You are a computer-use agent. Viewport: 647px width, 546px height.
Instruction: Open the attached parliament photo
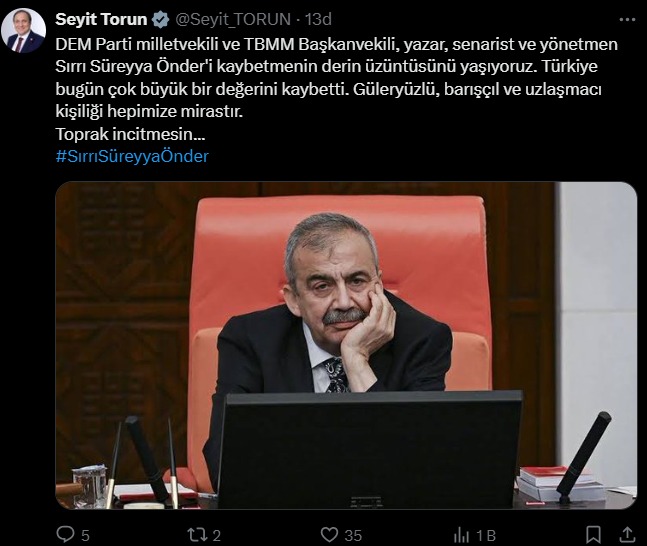tap(346, 345)
